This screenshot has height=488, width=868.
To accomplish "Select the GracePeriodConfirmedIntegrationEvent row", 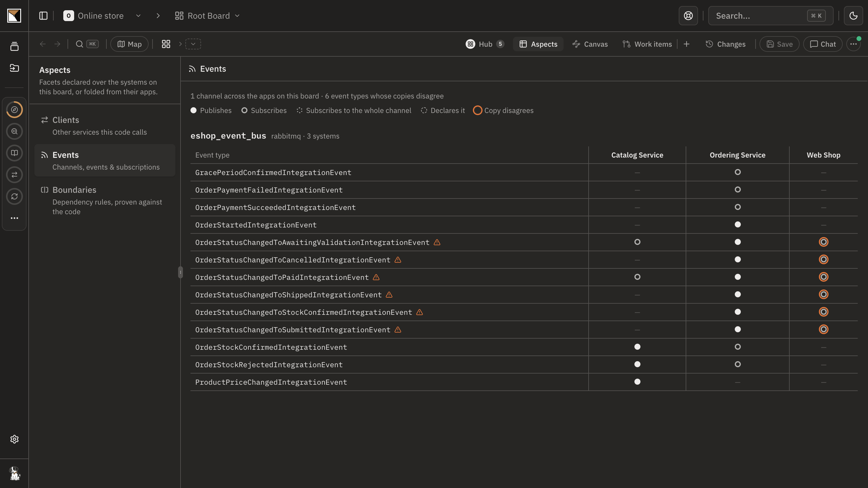I will [x=524, y=172].
